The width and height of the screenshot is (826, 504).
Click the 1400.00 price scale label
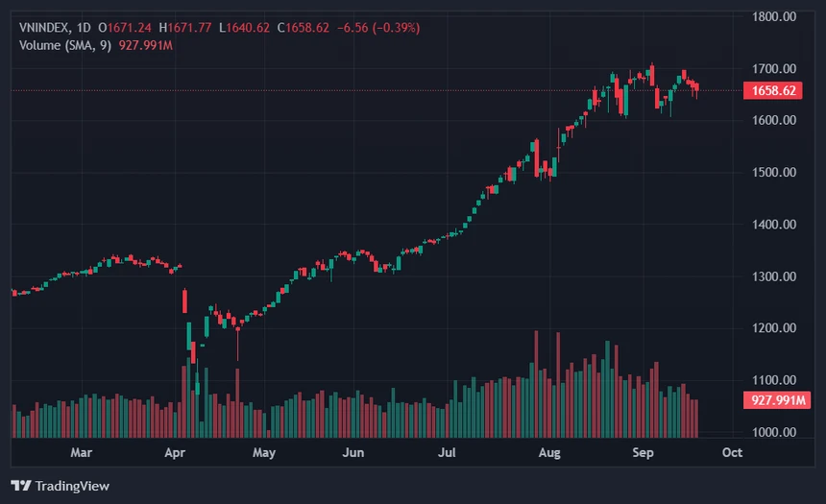pyautogui.click(x=774, y=225)
